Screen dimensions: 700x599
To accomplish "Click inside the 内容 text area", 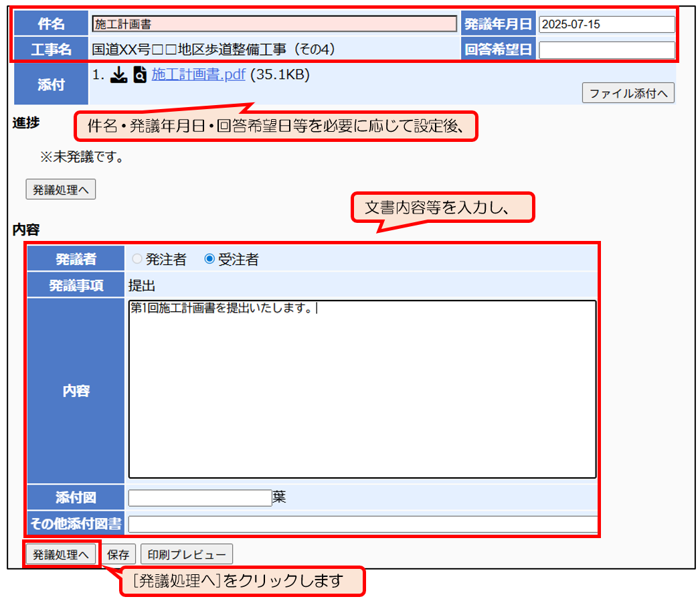I will pyautogui.click(x=361, y=388).
